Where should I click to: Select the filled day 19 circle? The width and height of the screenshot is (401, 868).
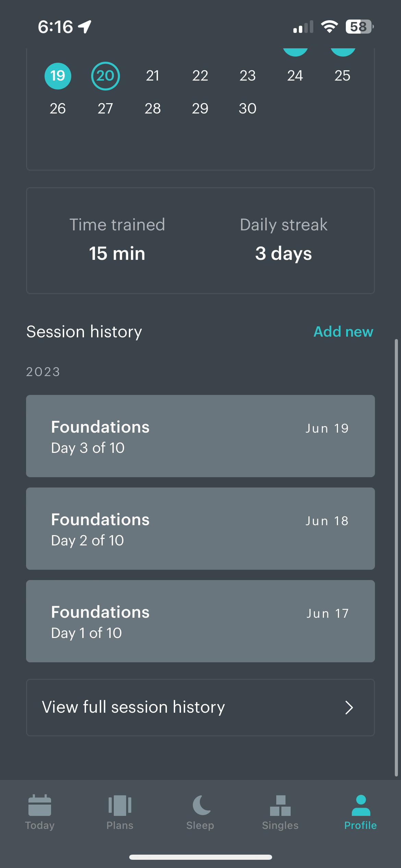click(x=58, y=76)
